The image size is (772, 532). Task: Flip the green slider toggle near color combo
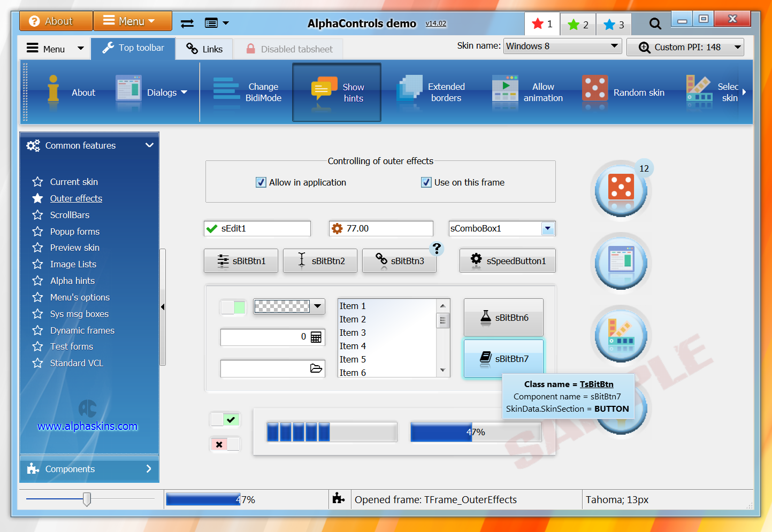pos(233,307)
